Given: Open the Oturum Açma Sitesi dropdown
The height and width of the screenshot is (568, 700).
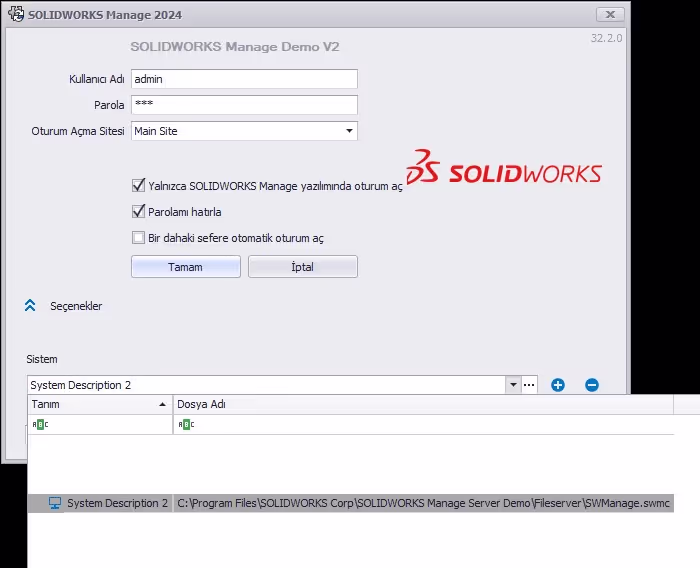Looking at the screenshot, I should 349,131.
